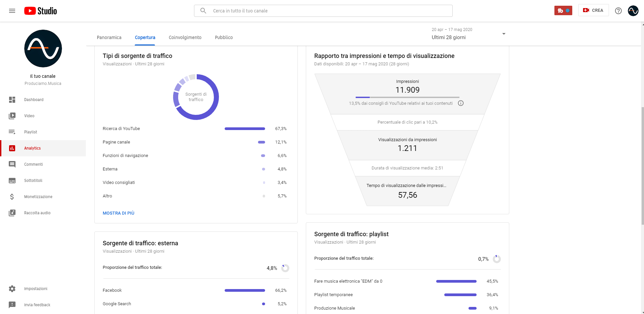Viewport: 644px width, 314px height.
Task: Click the donut chart beside 0,7% proportion
Action: tap(497, 259)
